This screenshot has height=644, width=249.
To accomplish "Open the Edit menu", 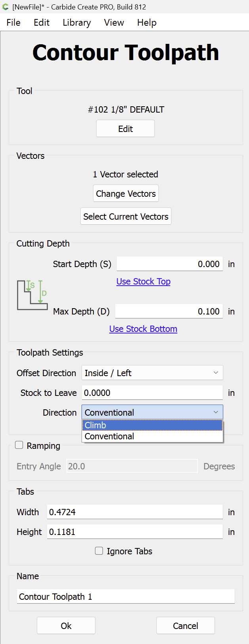I will 42,23.
